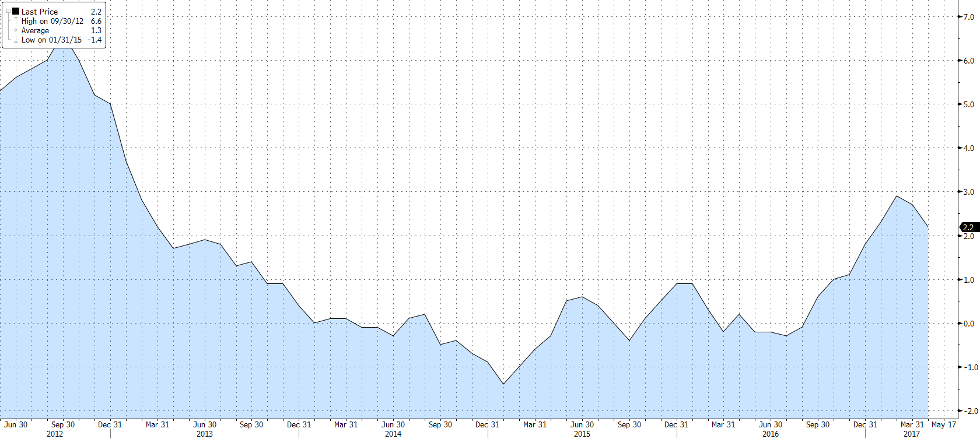Click the 6.0 y-axis label
Screen dimensions: 980x439
point(968,61)
